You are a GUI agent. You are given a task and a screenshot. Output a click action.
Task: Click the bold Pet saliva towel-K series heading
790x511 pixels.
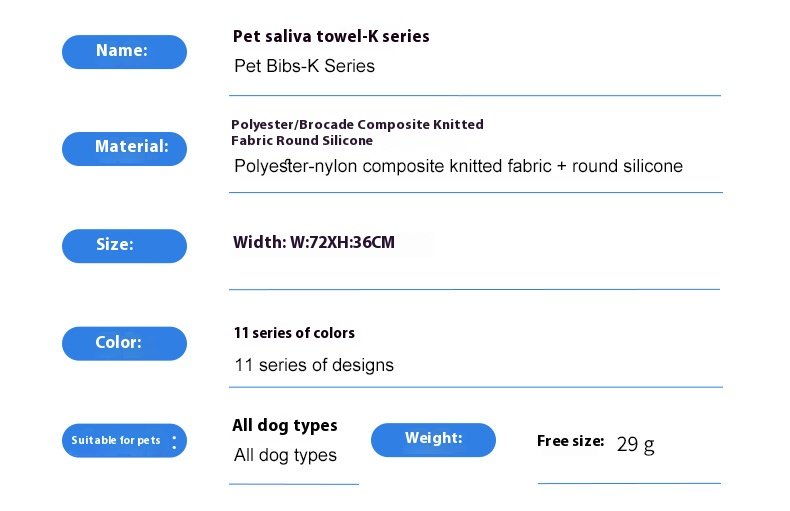pos(331,37)
